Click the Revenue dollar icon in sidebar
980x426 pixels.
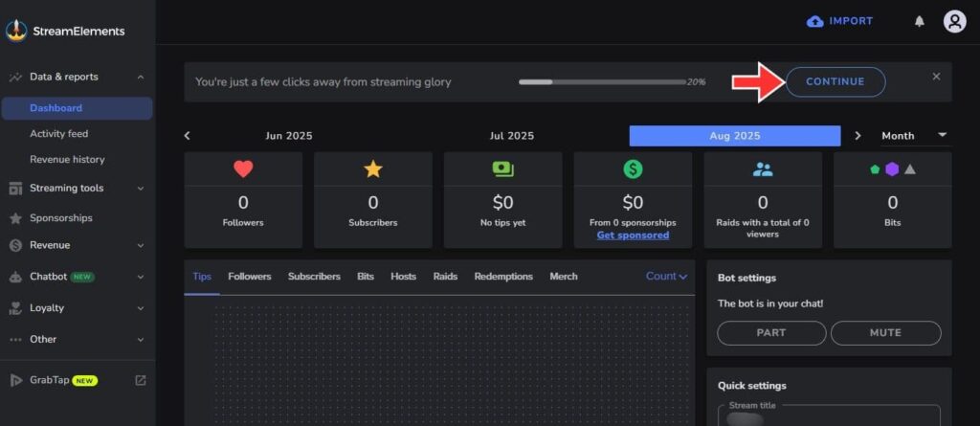click(15, 246)
